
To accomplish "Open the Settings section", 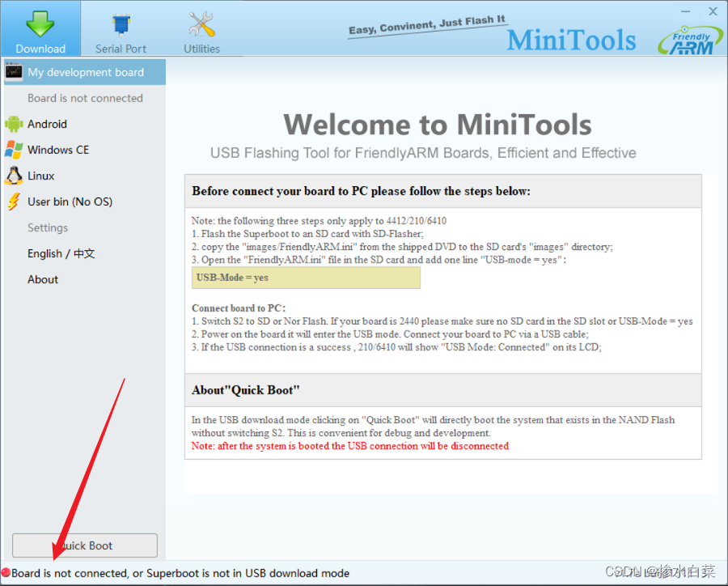I will pyautogui.click(x=47, y=227).
